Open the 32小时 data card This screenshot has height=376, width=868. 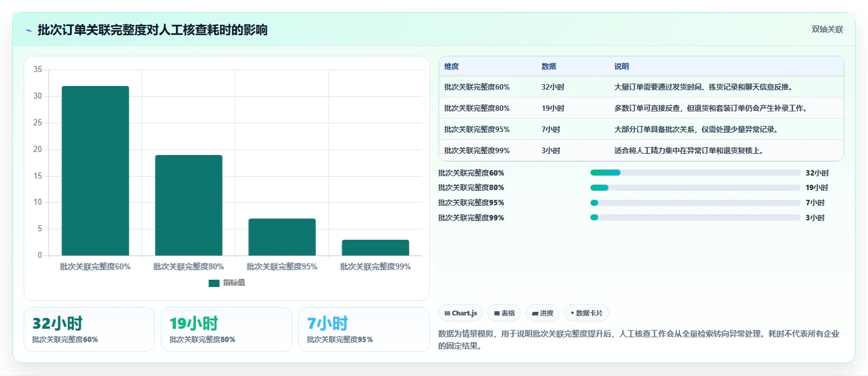click(89, 329)
